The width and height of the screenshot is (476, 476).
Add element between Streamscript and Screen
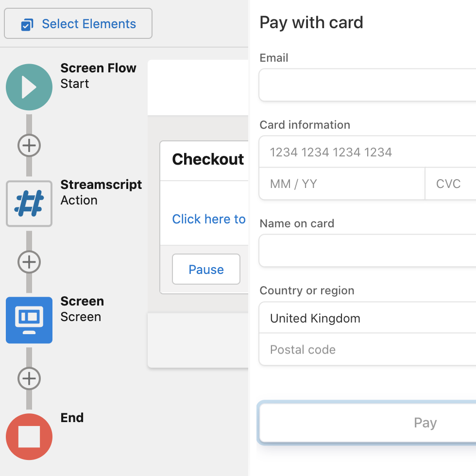coord(29,262)
